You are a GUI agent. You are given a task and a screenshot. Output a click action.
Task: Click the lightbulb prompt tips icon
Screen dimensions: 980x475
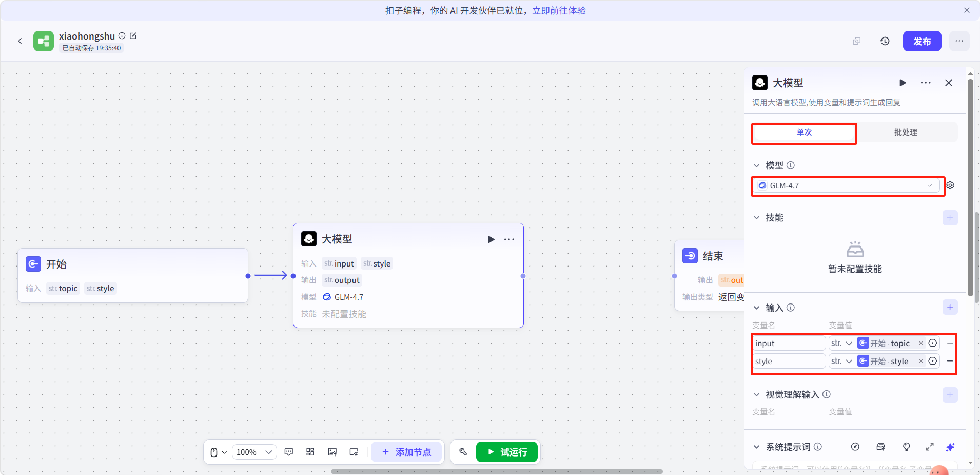click(x=907, y=447)
